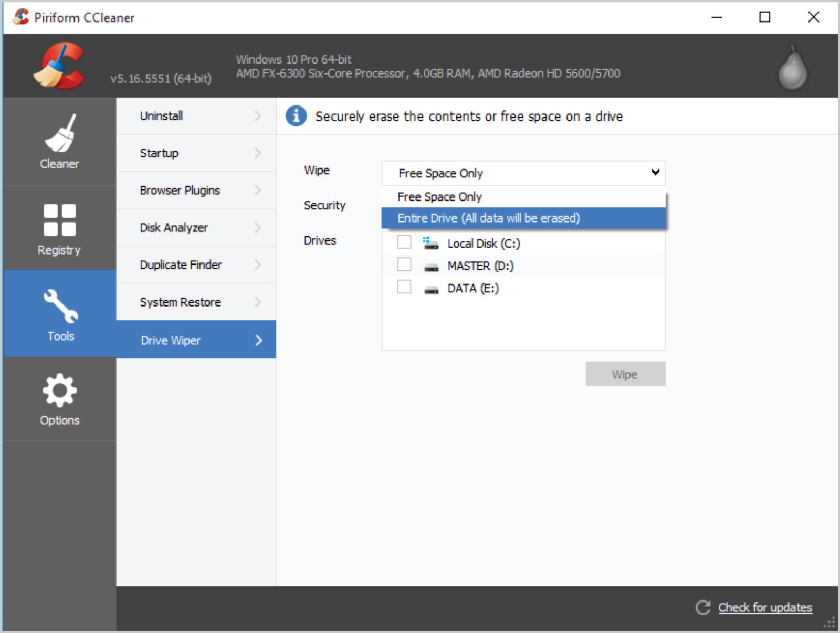
Task: Click the DATA (E:) label
Action: (473, 288)
